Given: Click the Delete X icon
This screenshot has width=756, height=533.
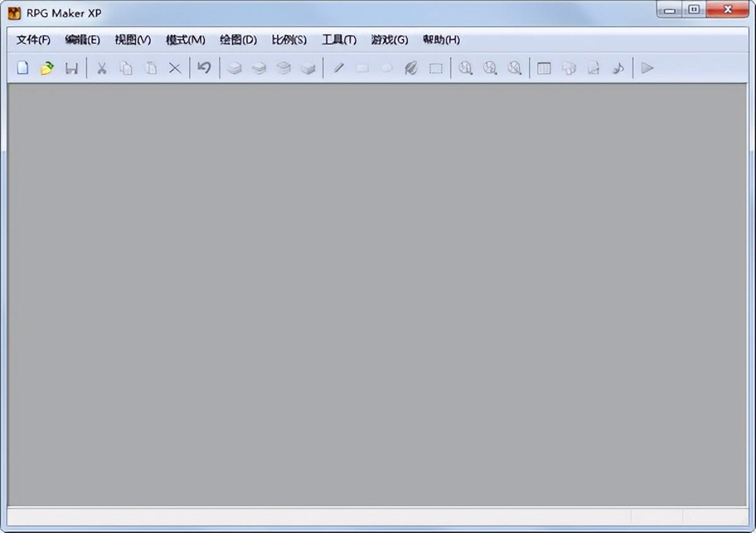Looking at the screenshot, I should click(175, 68).
